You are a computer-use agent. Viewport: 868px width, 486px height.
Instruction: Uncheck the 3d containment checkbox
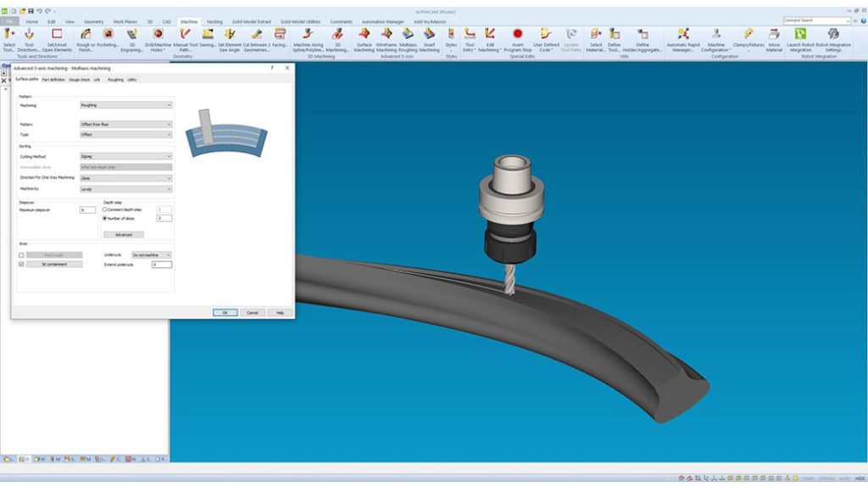[21, 264]
